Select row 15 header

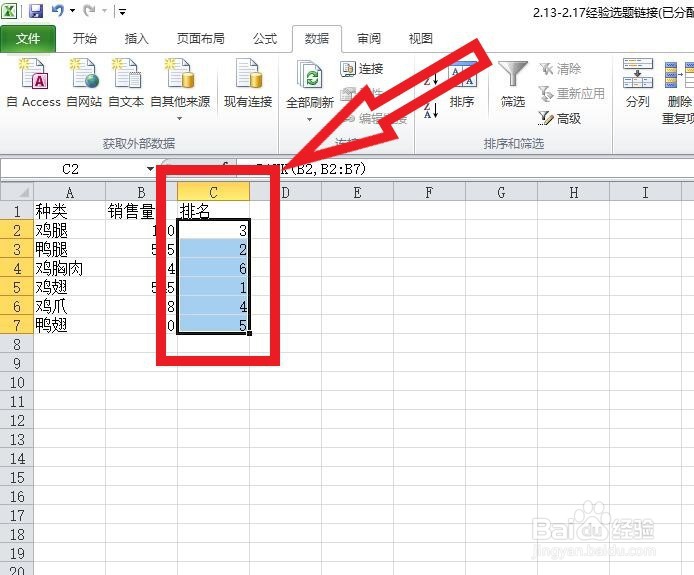17,478
